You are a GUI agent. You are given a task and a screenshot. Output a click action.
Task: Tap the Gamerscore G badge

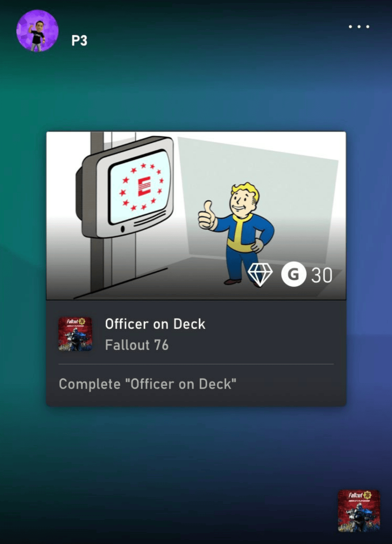(294, 274)
